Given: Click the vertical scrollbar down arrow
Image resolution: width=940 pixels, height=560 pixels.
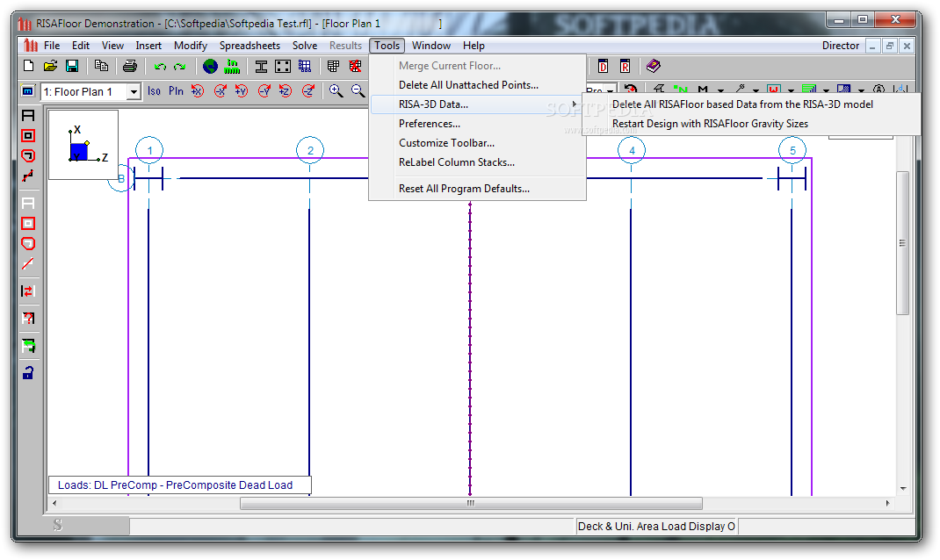Looking at the screenshot, I should [x=903, y=489].
